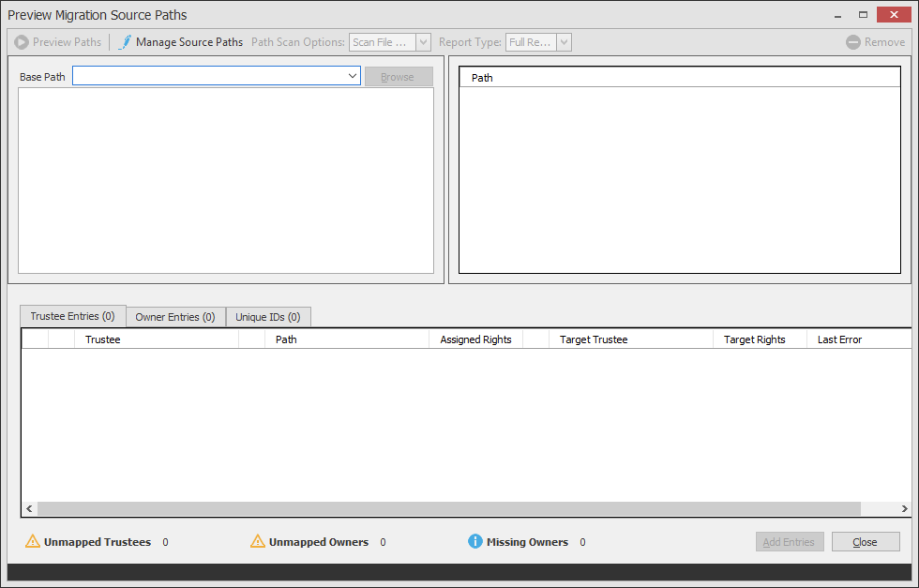
Task: Click the Manage Source Paths label
Action: (x=189, y=42)
